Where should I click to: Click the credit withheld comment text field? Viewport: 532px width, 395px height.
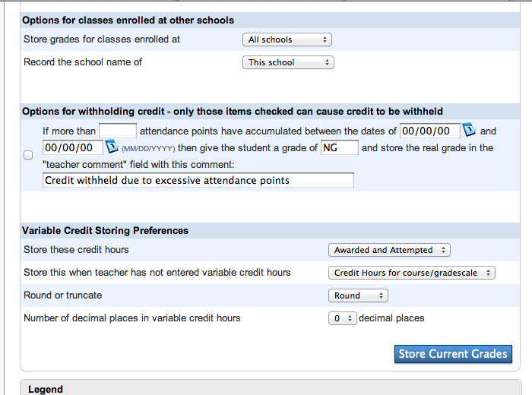pyautogui.click(x=198, y=180)
